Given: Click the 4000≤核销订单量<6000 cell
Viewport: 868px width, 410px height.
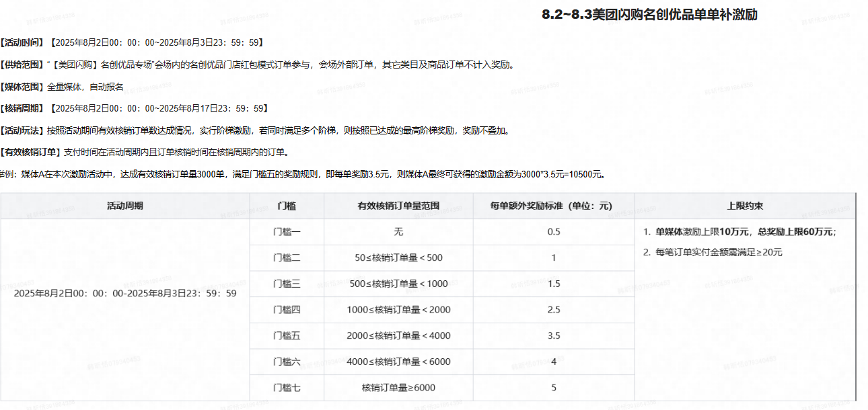Looking at the screenshot, I should (398, 362).
